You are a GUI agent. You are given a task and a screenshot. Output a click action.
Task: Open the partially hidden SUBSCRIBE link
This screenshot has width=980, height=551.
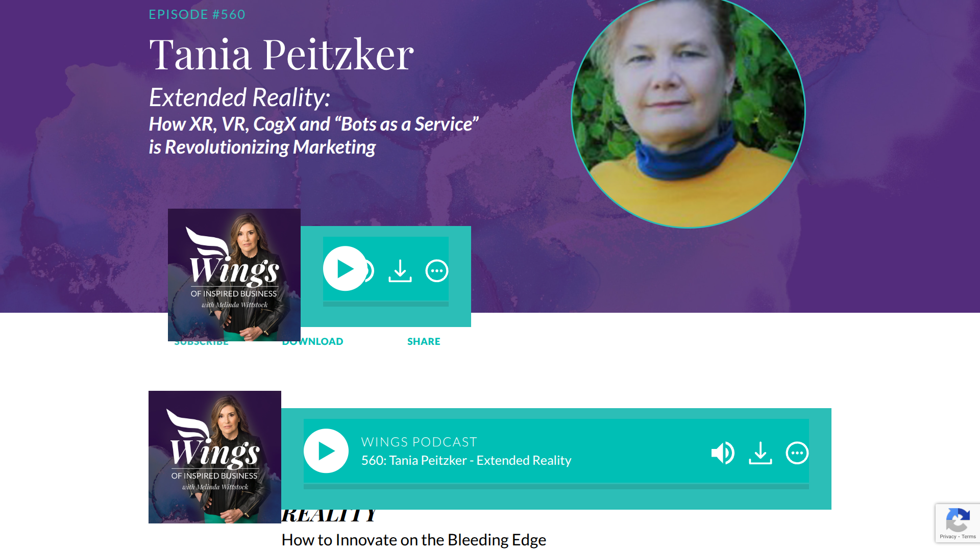[x=201, y=343]
